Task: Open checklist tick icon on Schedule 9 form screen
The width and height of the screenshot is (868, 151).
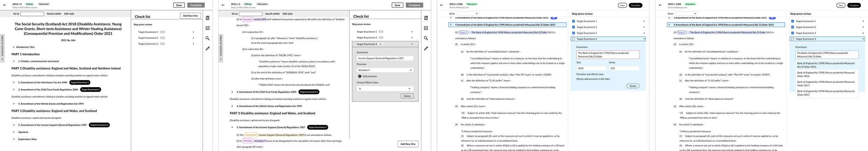Action: (426, 28)
